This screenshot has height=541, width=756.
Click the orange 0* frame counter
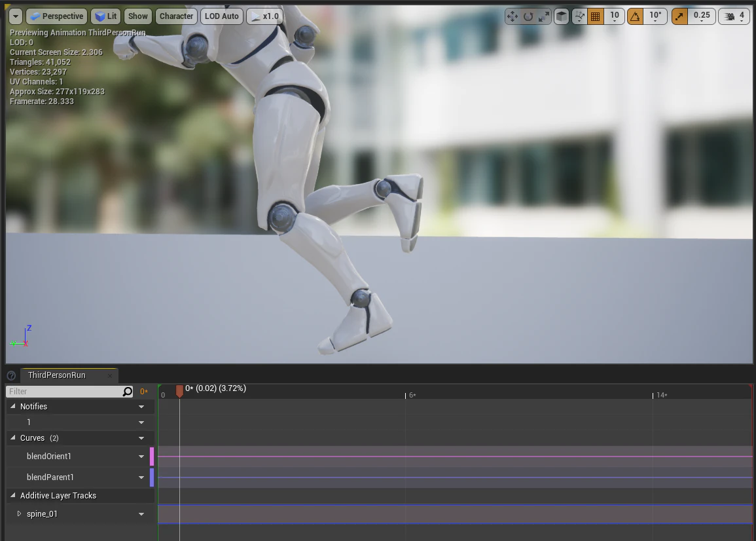click(144, 392)
